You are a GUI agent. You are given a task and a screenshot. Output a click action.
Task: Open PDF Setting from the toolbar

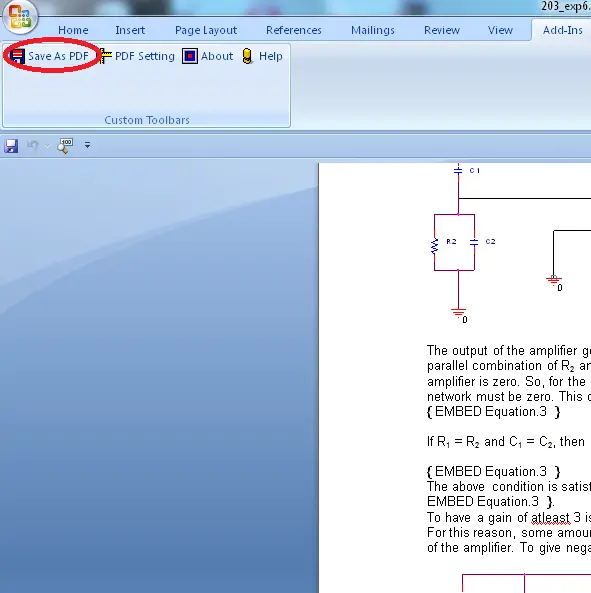click(x=137, y=56)
